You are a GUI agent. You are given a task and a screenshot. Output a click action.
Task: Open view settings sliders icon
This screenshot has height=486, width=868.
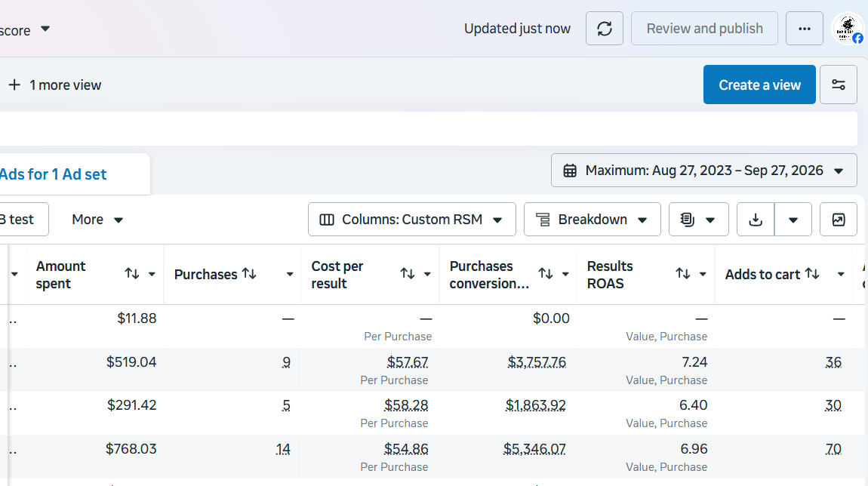coord(838,85)
